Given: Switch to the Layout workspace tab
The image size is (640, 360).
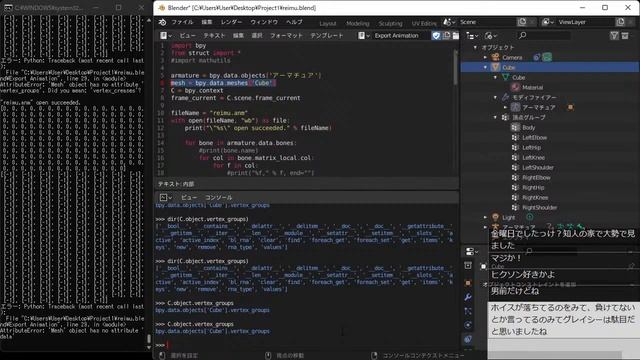Looking at the screenshot, I should coord(328,24).
